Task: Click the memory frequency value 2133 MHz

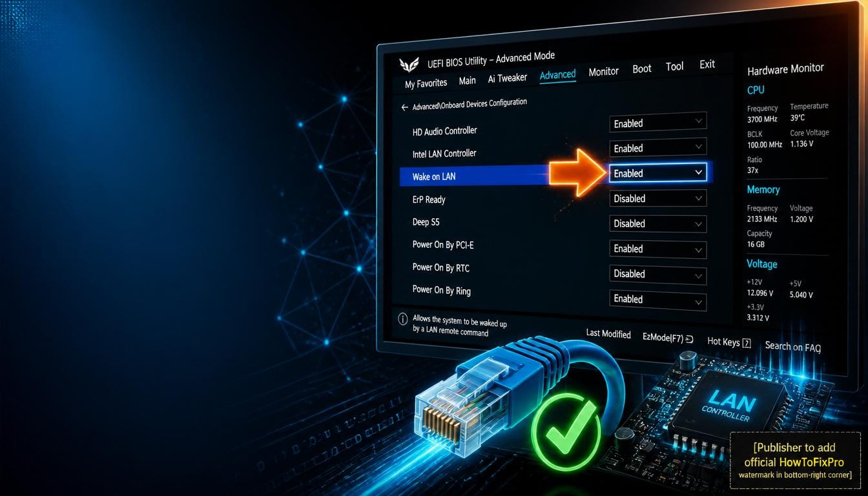Action: click(x=762, y=220)
